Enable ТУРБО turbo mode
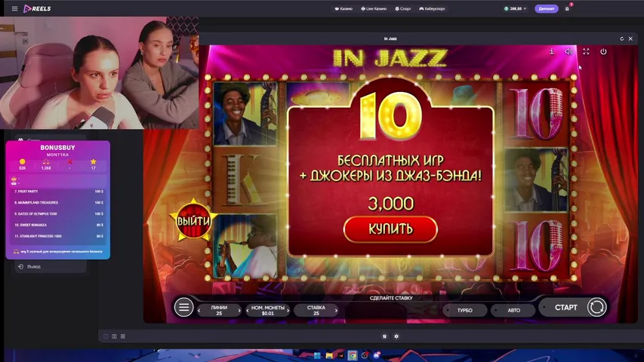The image size is (644, 362). tap(465, 310)
